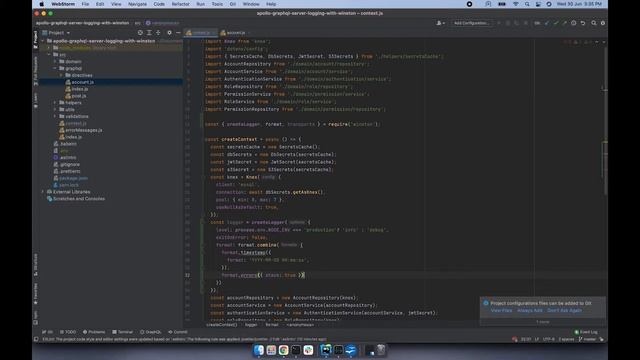Image resolution: width=640 pixels, height=360 pixels.
Task: Open the Refactor menu
Action: 180,4
